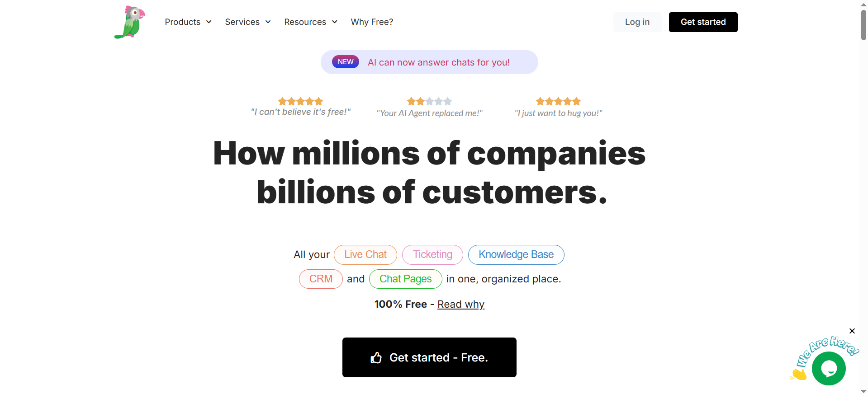868x394 pixels.
Task: Select the Knowledge Base pill
Action: 516,255
